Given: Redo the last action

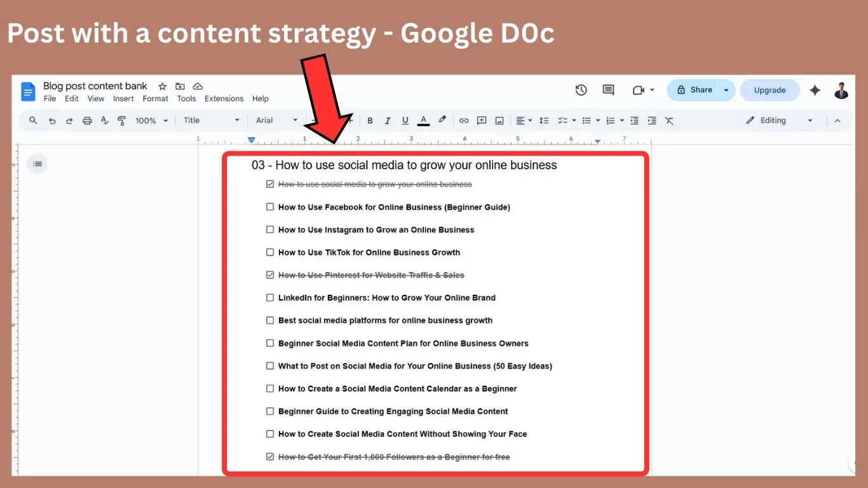Looking at the screenshot, I should (x=69, y=121).
